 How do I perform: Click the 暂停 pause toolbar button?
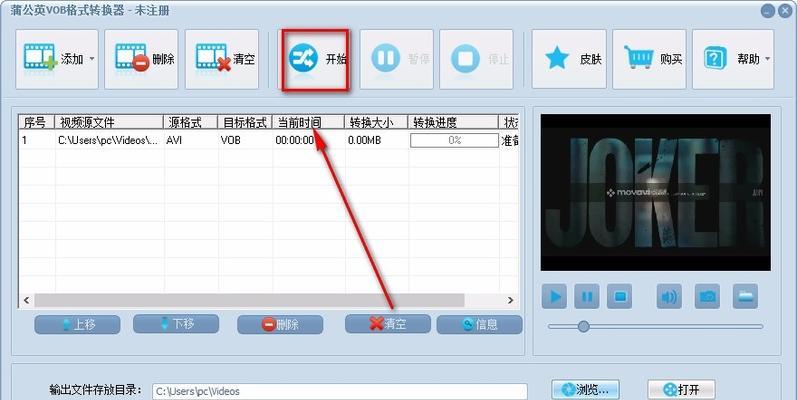tap(396, 59)
